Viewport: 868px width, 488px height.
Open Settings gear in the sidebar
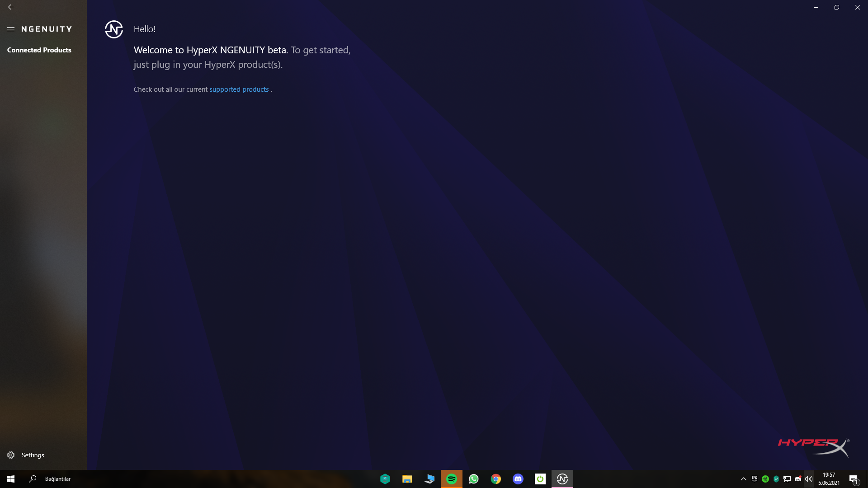11,455
